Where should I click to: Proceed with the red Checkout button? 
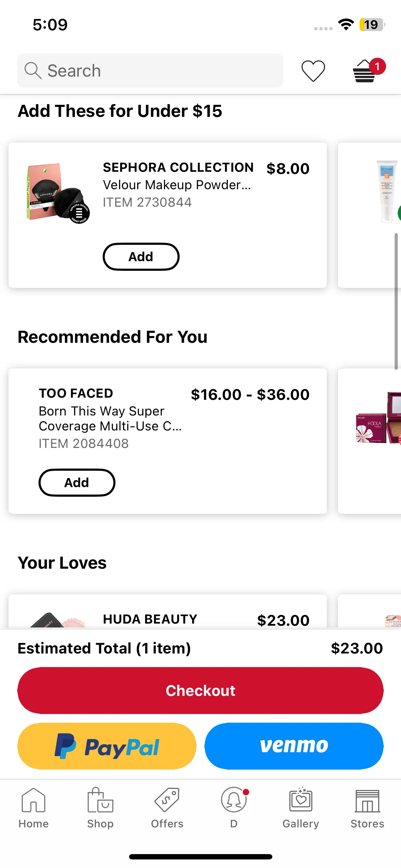coord(200,691)
